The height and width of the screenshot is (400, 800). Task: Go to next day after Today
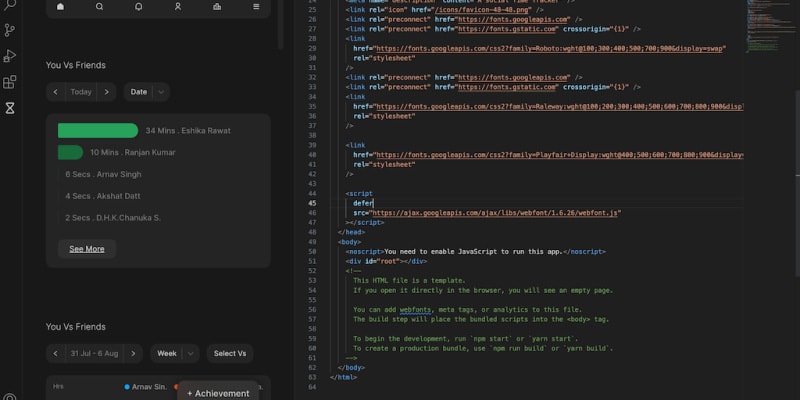107,92
